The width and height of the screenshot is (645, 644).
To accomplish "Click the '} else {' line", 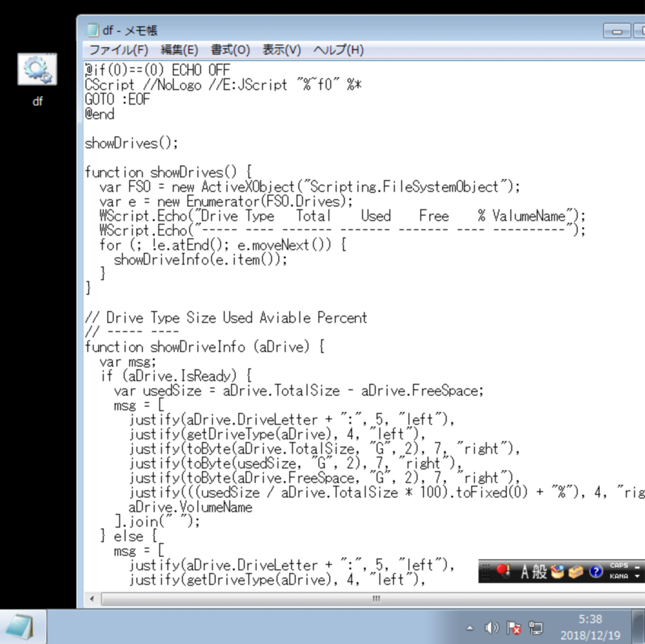I will (128, 536).
